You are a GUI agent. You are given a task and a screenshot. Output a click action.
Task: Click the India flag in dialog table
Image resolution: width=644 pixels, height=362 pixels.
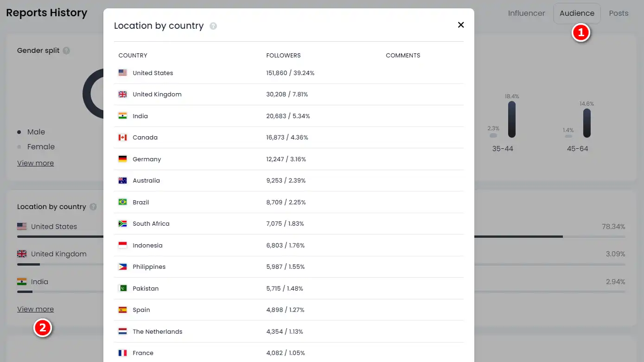point(123,116)
